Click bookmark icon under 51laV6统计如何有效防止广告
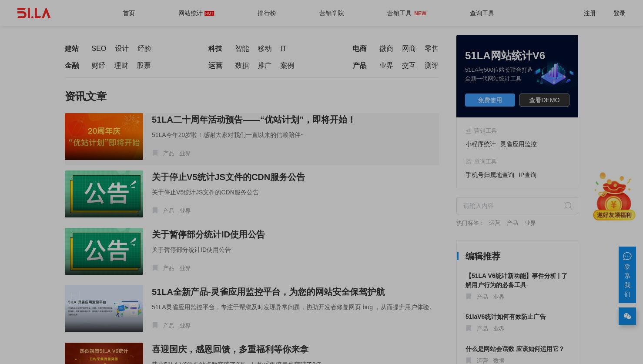643x364 pixels. point(469,328)
